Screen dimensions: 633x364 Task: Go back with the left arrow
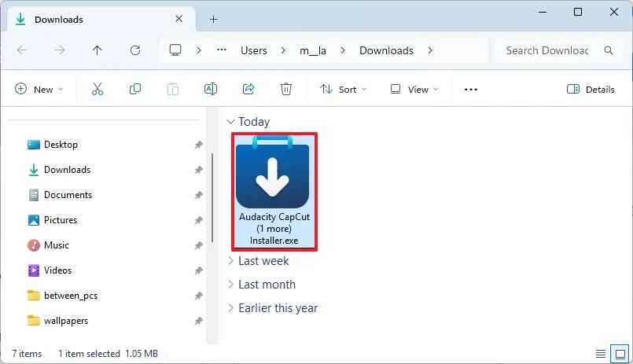[22, 50]
